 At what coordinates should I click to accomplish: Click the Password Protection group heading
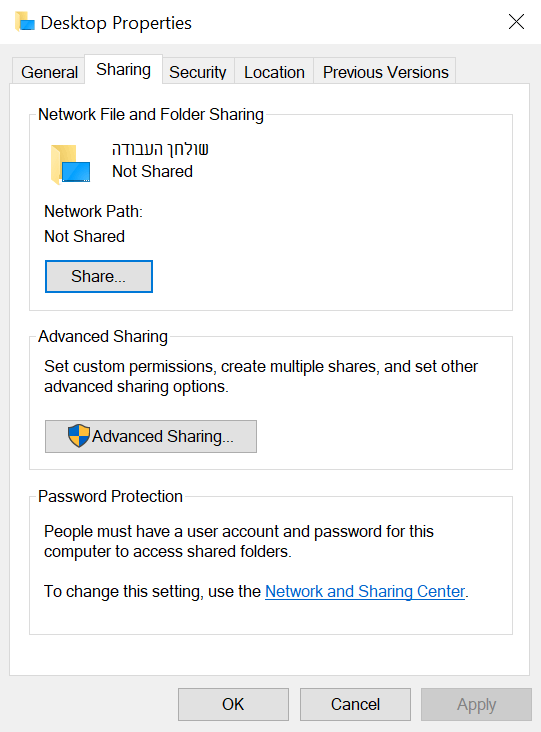[x=110, y=496]
